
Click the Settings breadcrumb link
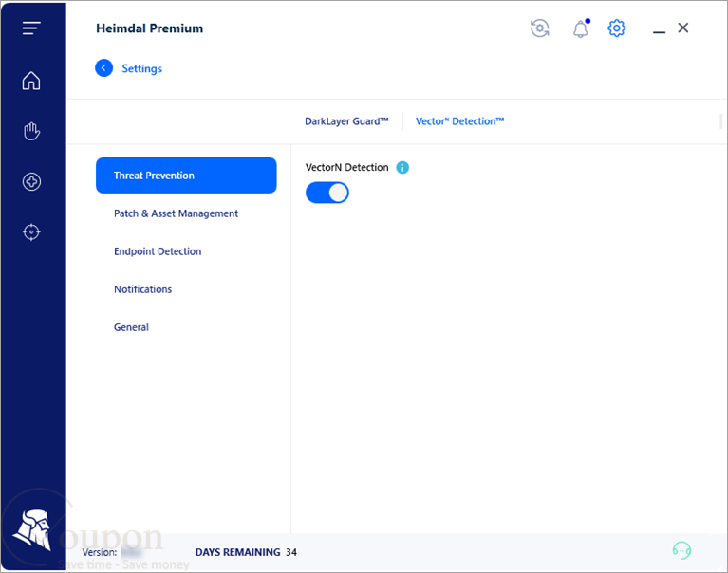click(142, 68)
